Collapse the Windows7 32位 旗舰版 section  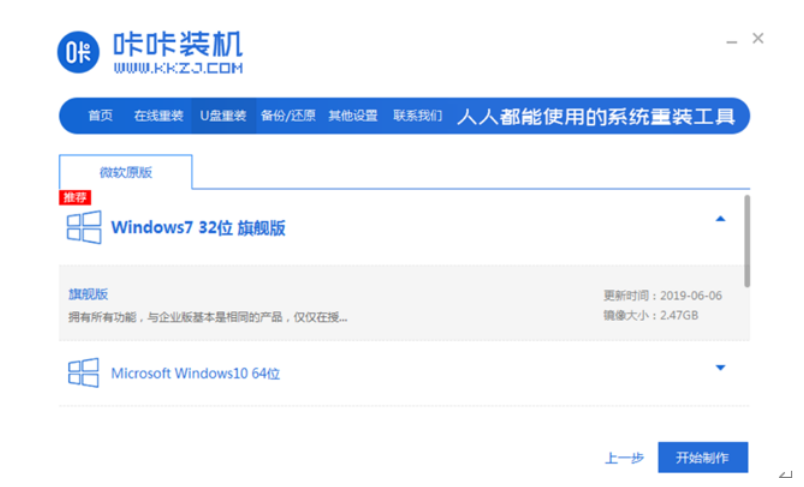pyautogui.click(x=720, y=219)
